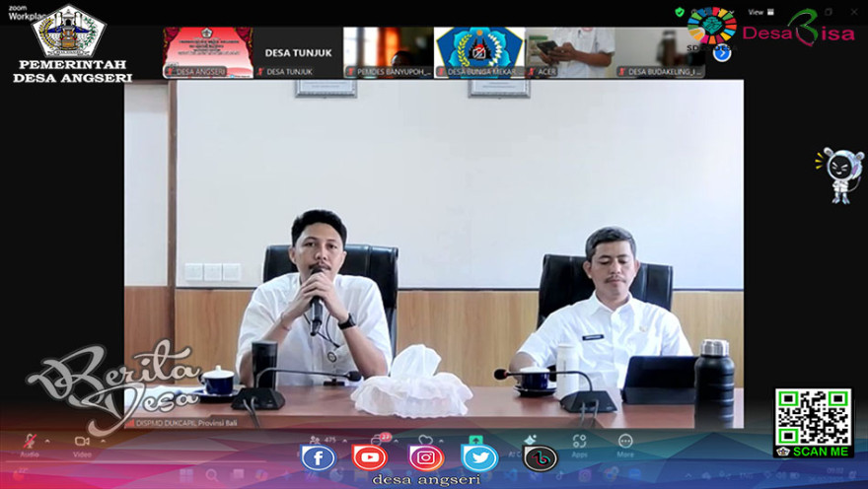Select the DESA TUNJUK participant thumbnail
The width and height of the screenshot is (868, 489).
point(298,52)
